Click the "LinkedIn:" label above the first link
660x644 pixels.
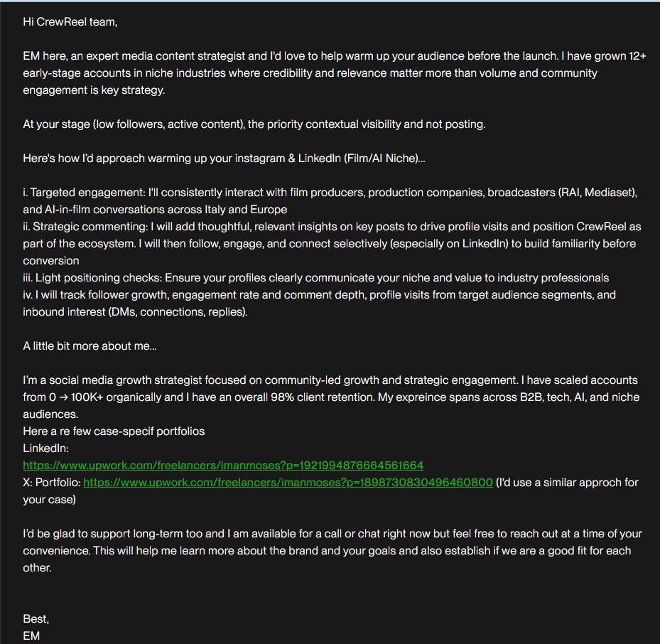[x=45, y=449]
